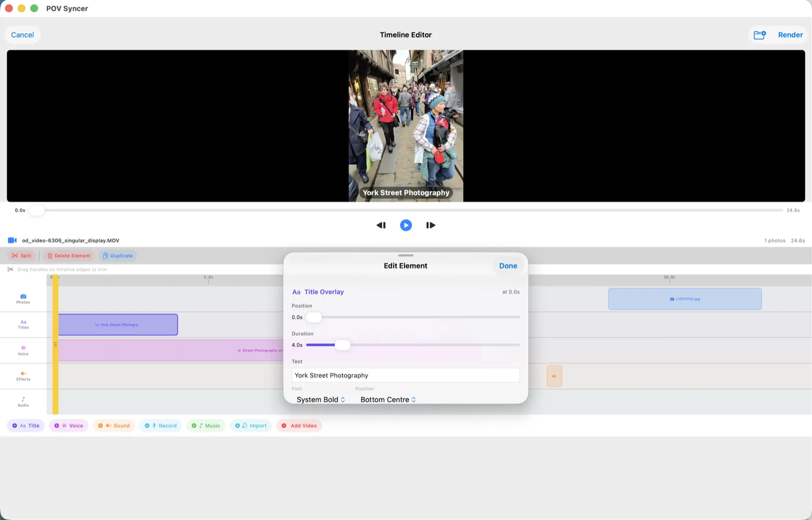812x520 pixels.
Task: Click the Cancel button
Action: [22, 34]
